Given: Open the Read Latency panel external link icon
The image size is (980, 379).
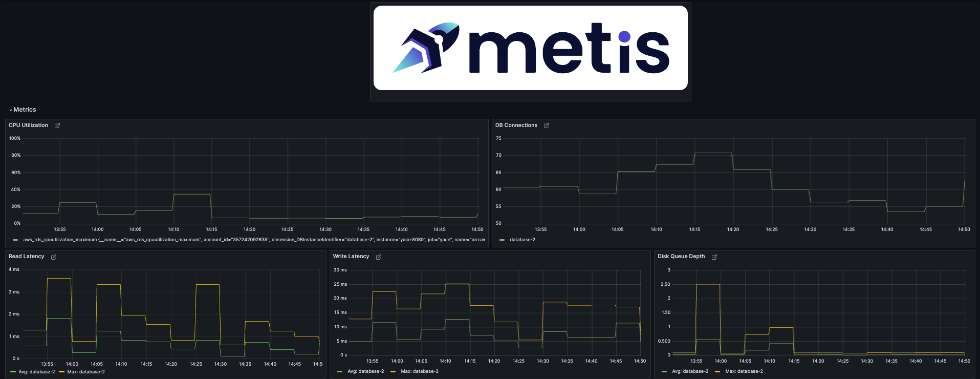Looking at the screenshot, I should click(54, 257).
